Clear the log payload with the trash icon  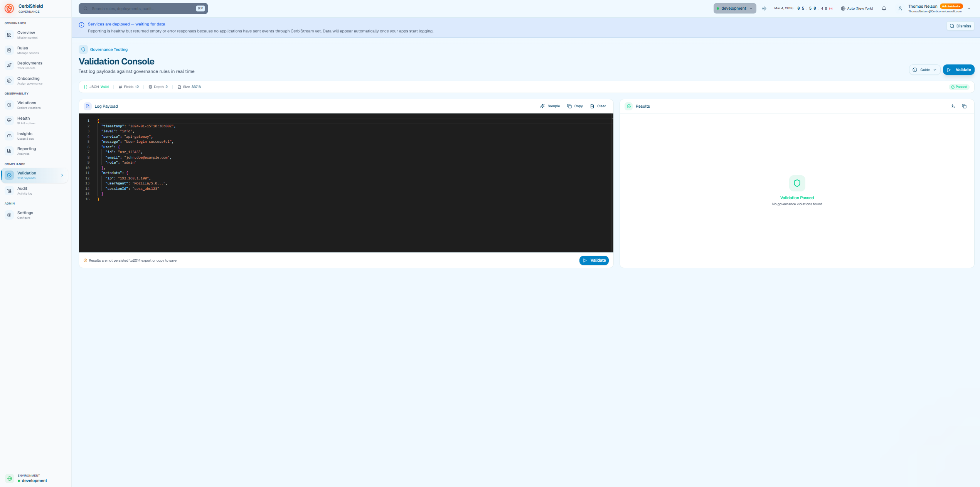[592, 106]
